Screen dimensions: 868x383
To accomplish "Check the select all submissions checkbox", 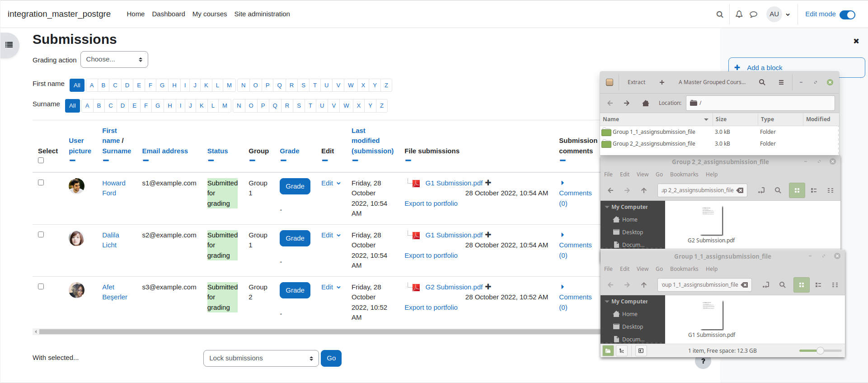I will pos(41,161).
